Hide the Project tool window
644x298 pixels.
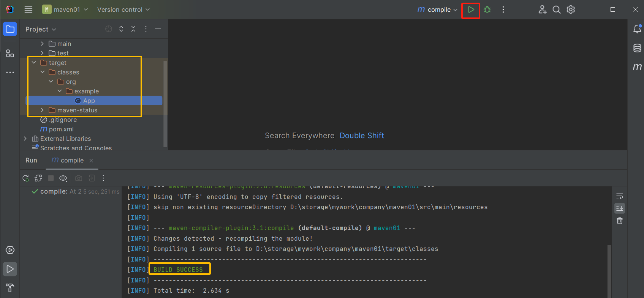tap(158, 29)
